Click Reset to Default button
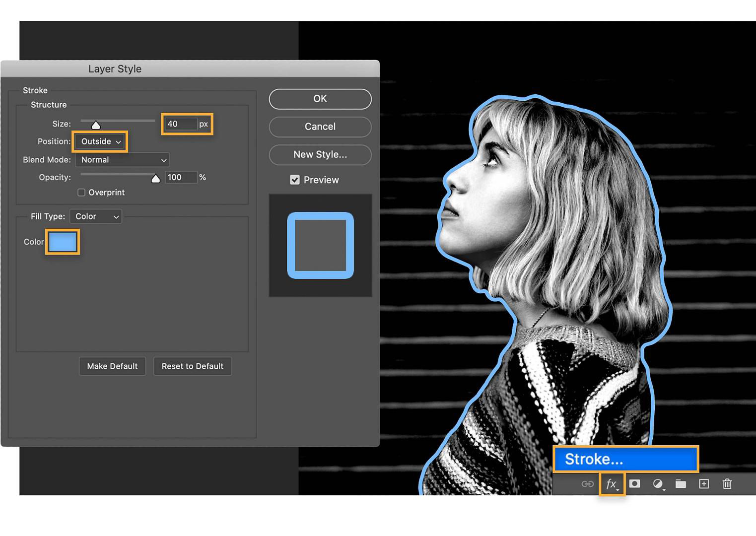Screen dimensions: 756x536 click(x=193, y=366)
